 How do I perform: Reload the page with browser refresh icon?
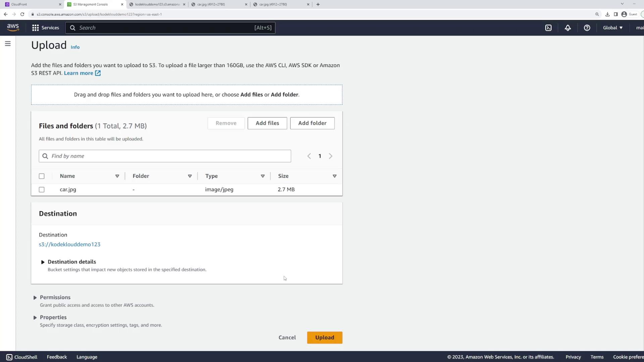(x=22, y=14)
